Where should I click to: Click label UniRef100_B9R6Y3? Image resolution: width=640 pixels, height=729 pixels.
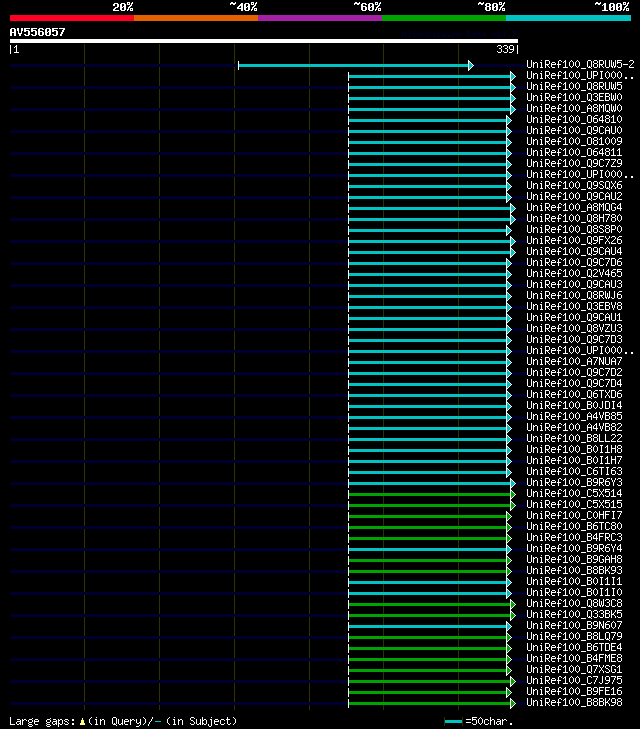(x=574, y=482)
